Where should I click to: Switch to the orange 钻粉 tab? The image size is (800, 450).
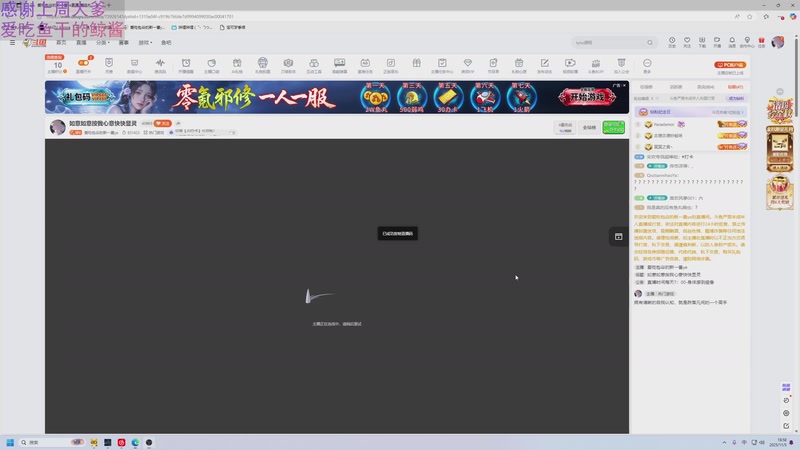point(735,87)
